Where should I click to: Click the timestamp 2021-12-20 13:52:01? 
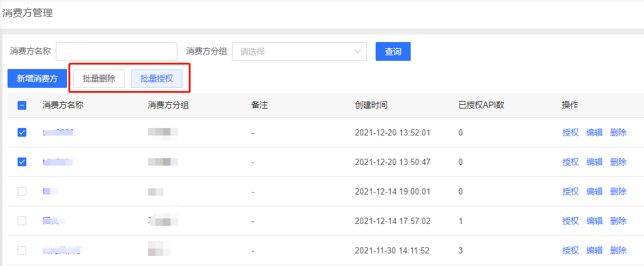point(393,132)
